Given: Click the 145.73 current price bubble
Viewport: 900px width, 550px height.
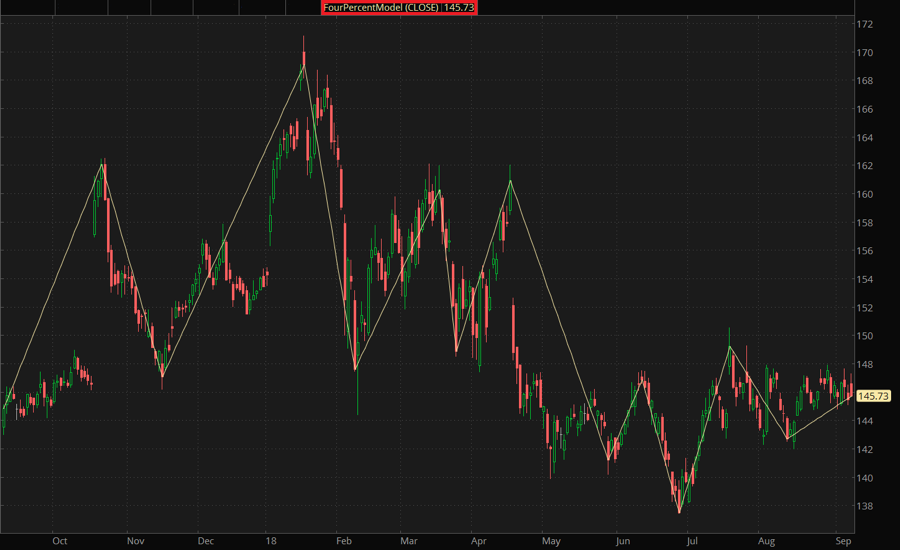Looking at the screenshot, I should (x=872, y=396).
